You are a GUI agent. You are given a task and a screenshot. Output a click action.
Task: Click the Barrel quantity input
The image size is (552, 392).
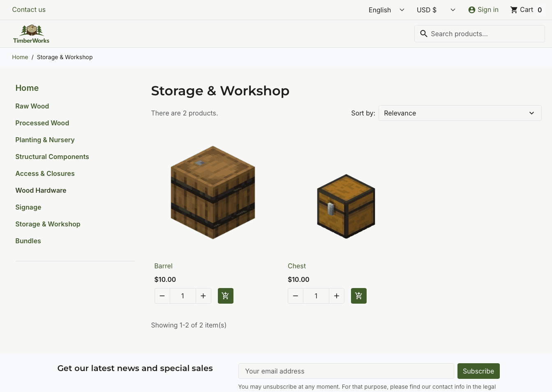pos(183,296)
